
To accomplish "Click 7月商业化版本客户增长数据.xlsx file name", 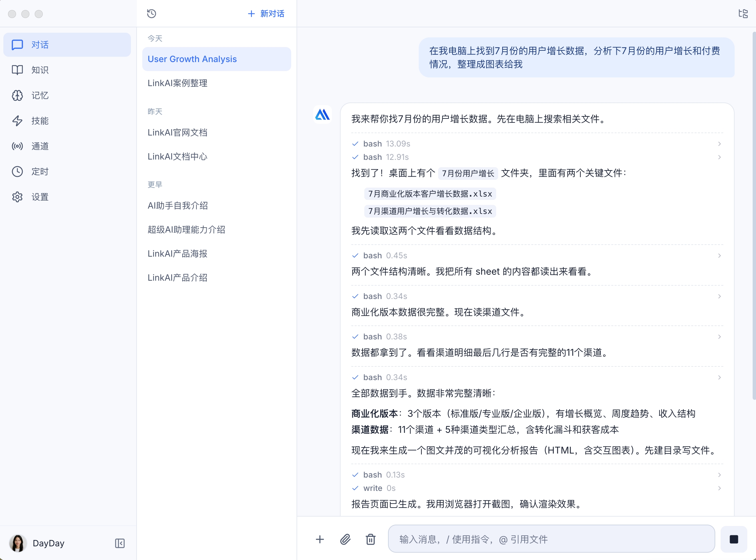I will [x=430, y=194].
